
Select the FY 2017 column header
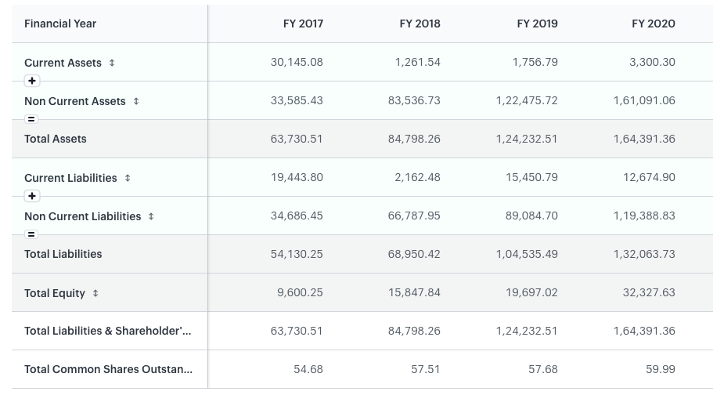coord(303,24)
